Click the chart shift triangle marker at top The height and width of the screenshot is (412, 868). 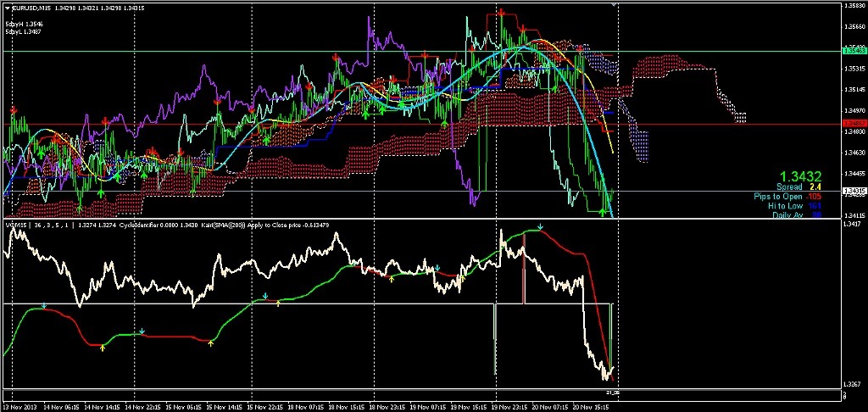[614, 4]
